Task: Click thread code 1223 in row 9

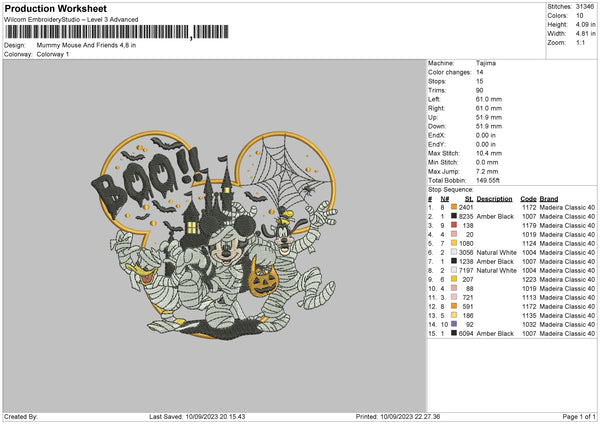Action: [529, 279]
